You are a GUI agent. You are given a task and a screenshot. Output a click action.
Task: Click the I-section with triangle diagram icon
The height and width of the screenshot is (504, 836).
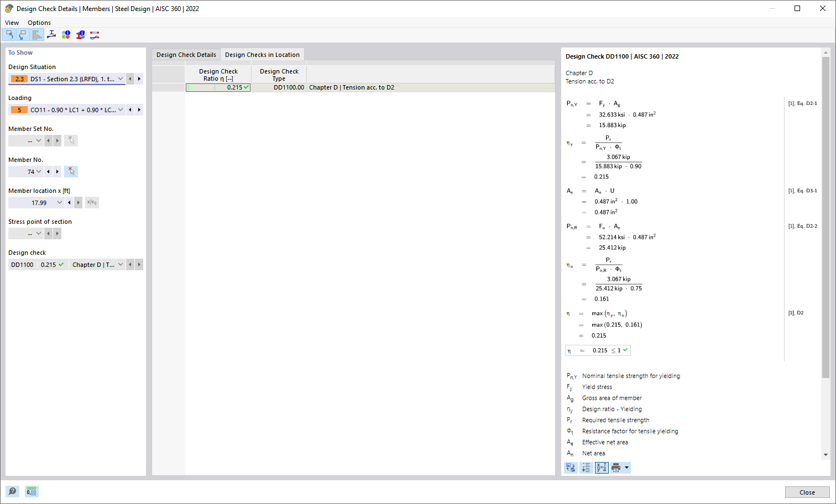(51, 35)
